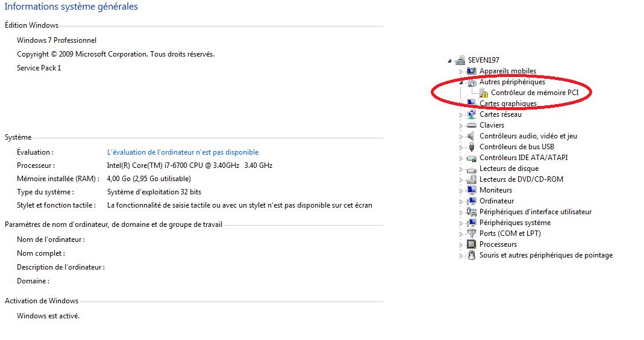The height and width of the screenshot is (340, 644).
Task: Select the Processeurs label
Action: pos(498,244)
